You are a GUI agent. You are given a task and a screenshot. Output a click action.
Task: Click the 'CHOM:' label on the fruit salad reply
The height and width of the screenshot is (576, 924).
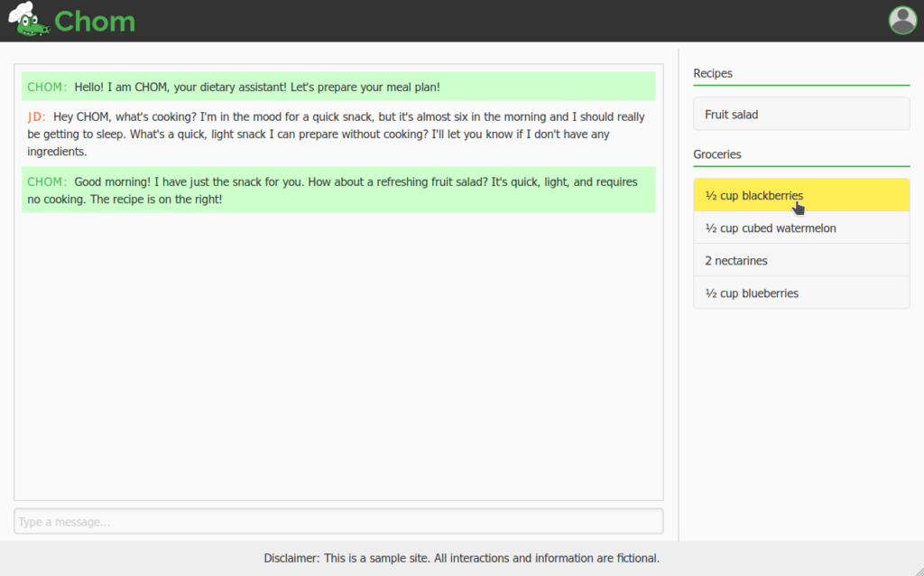pos(47,181)
